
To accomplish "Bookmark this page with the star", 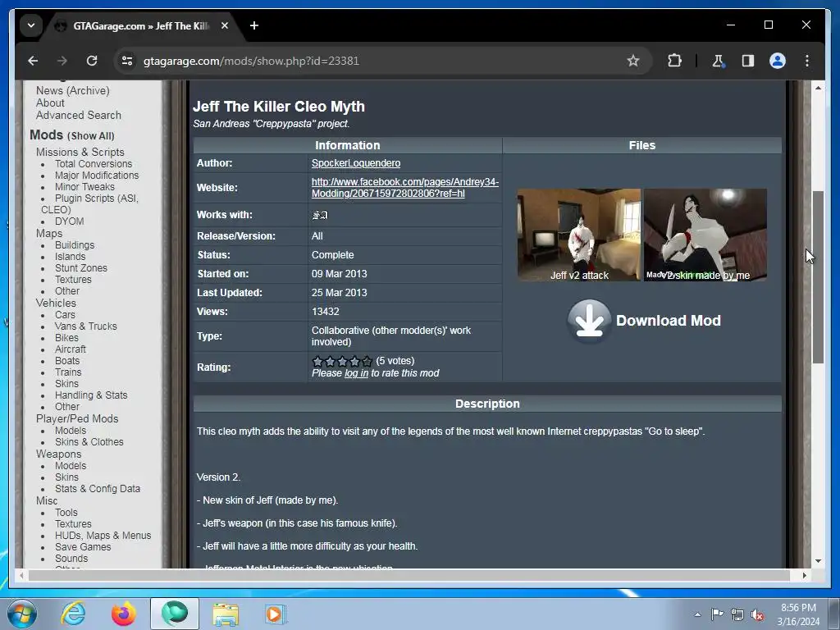I will click(x=633, y=61).
